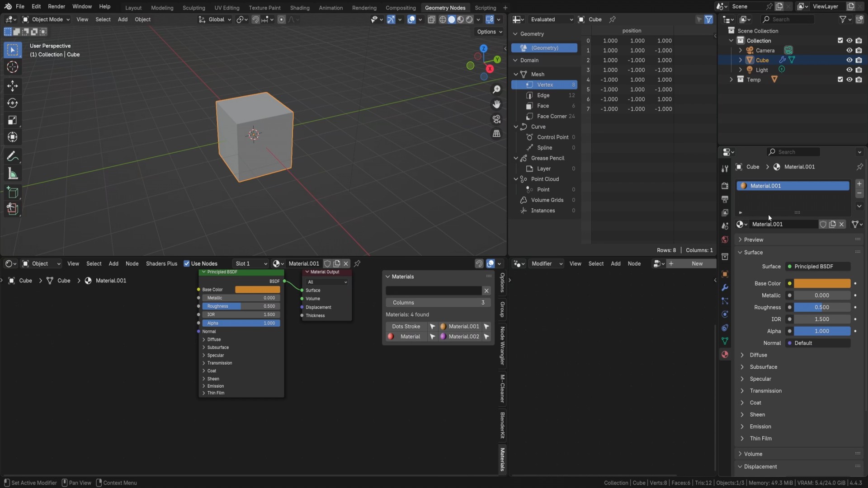Click the New button in node editor
Viewport: 868px width, 488px height.
tap(697, 263)
